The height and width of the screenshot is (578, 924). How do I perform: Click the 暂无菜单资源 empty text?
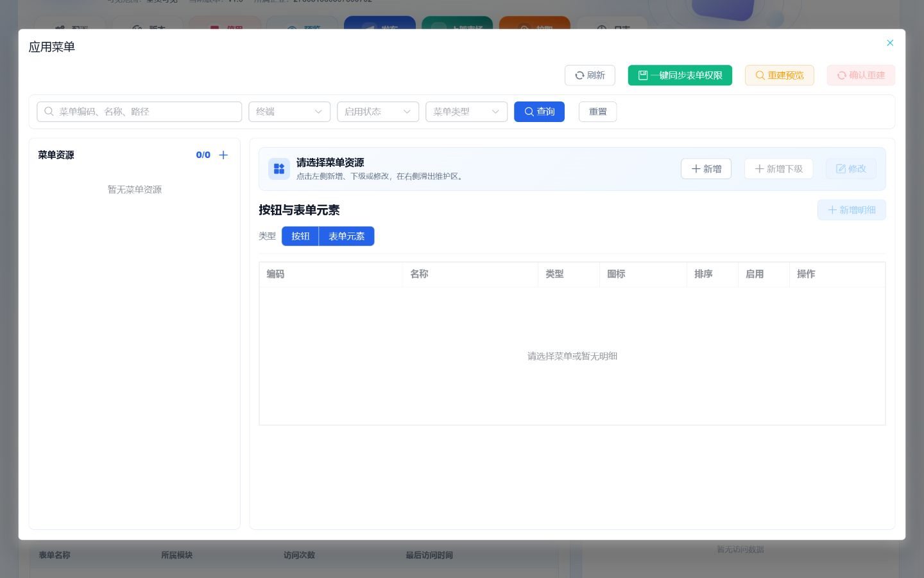[x=135, y=189]
